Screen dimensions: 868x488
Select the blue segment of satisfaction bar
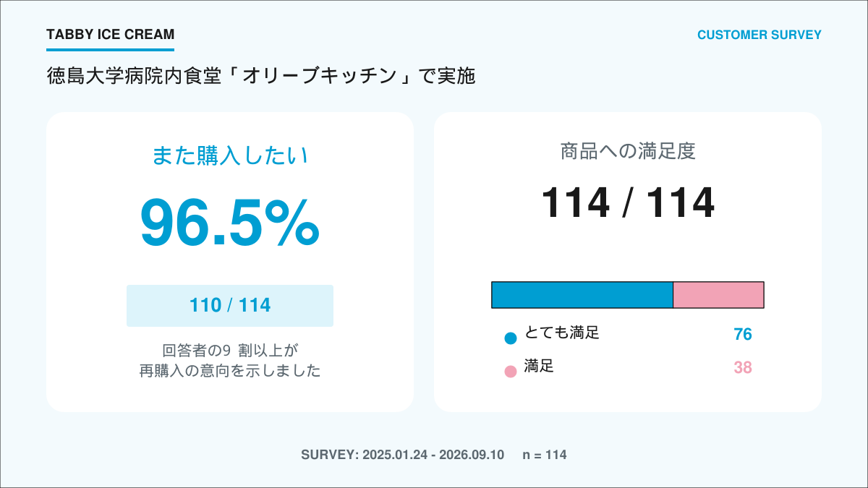582,295
